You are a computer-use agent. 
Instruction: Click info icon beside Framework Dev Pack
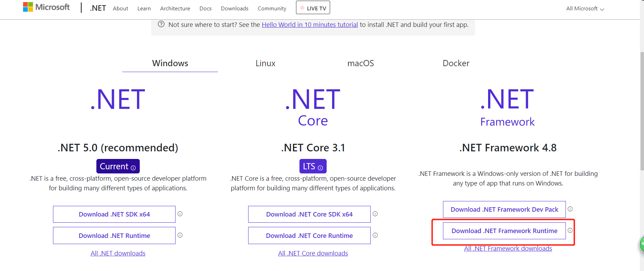(570, 209)
